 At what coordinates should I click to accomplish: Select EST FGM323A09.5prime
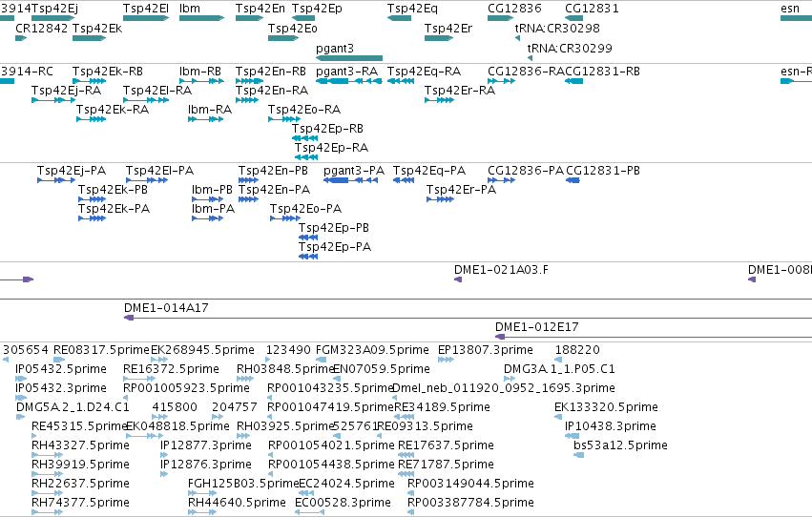(x=321, y=360)
